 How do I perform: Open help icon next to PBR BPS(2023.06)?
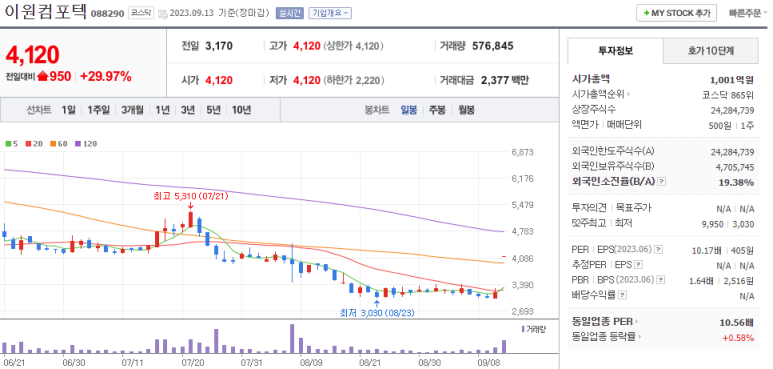(660, 280)
